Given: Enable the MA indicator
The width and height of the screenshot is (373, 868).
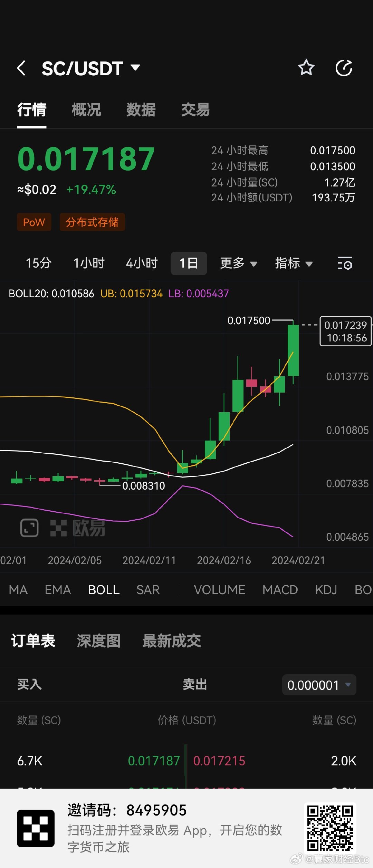Looking at the screenshot, I should click(x=18, y=590).
